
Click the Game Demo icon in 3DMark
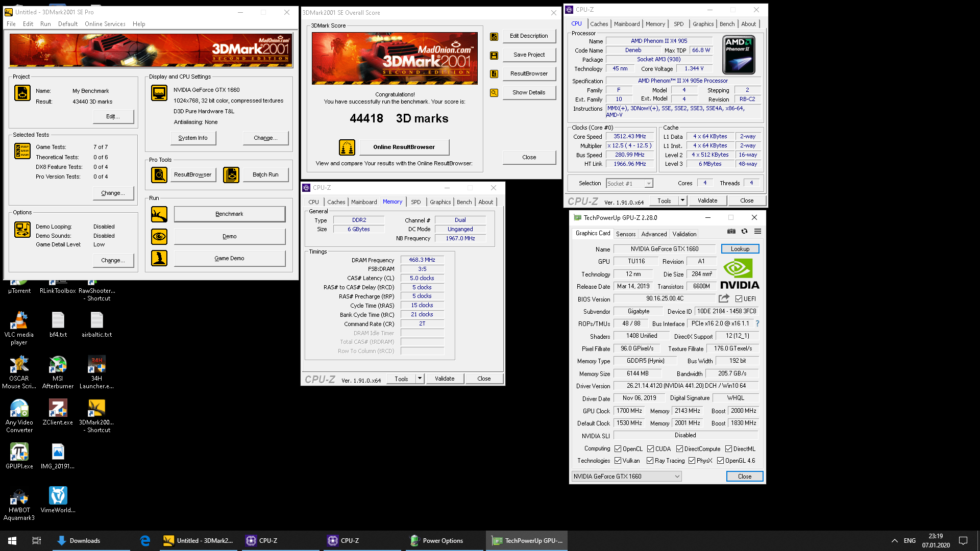pos(159,258)
